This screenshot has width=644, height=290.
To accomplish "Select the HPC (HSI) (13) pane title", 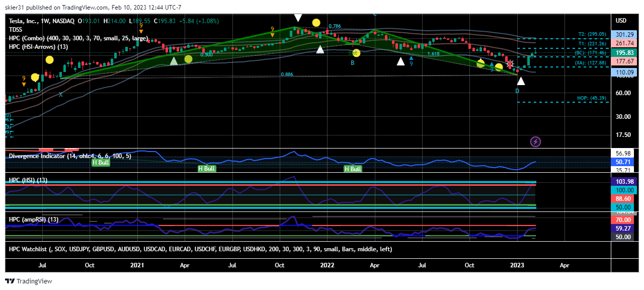I will pyautogui.click(x=28, y=180).
